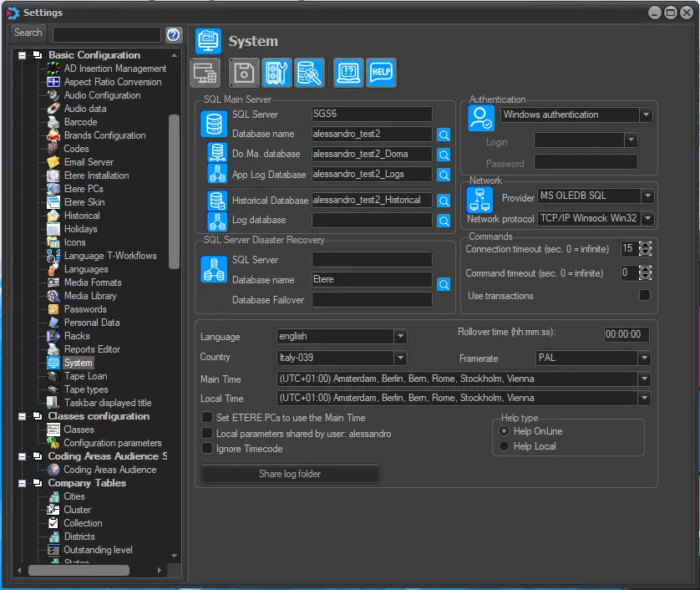This screenshot has height=590, width=700.
Task: Click the database with wrench toolbar icon
Action: pyautogui.click(x=310, y=73)
